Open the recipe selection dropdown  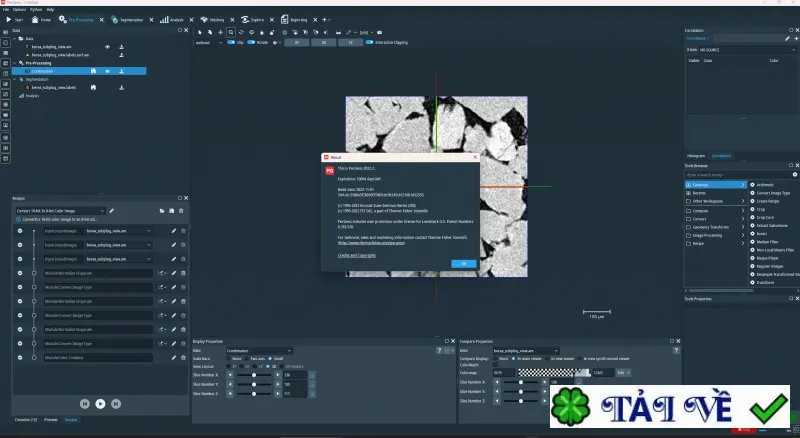click(60, 211)
